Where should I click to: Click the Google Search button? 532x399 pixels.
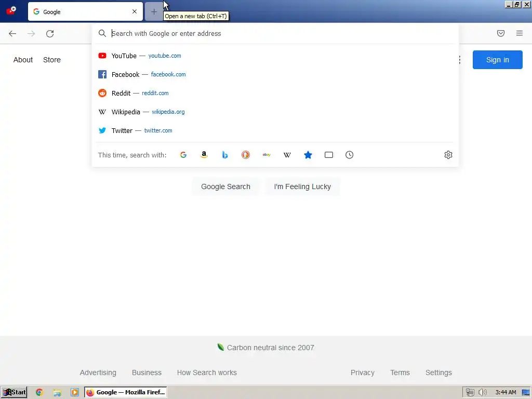pyautogui.click(x=225, y=187)
